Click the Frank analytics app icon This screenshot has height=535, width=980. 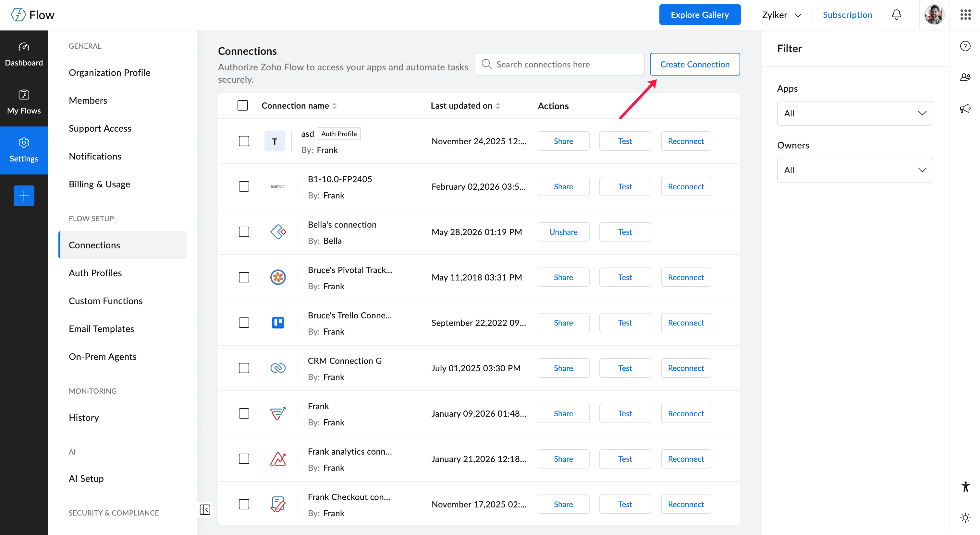[x=278, y=459]
